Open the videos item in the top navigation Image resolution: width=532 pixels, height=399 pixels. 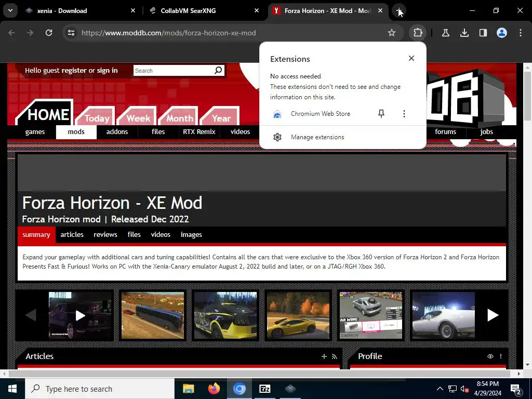click(240, 131)
